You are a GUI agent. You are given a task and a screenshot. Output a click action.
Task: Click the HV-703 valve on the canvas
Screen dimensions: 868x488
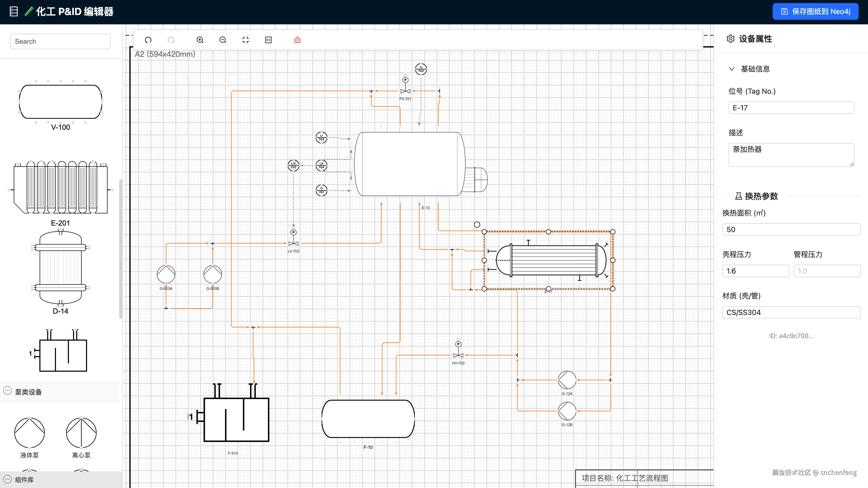458,355
